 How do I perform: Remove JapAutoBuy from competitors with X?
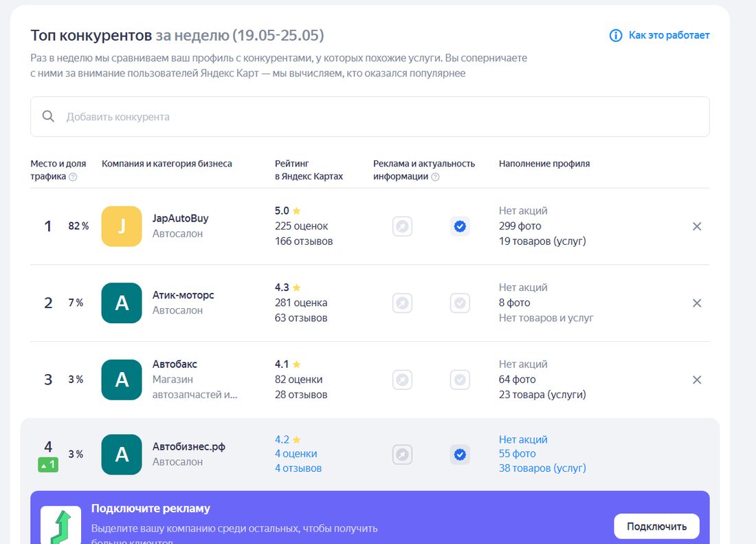697,226
